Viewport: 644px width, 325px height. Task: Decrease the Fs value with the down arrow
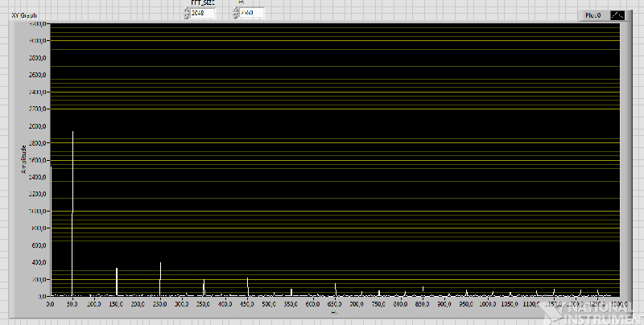pos(236,15)
